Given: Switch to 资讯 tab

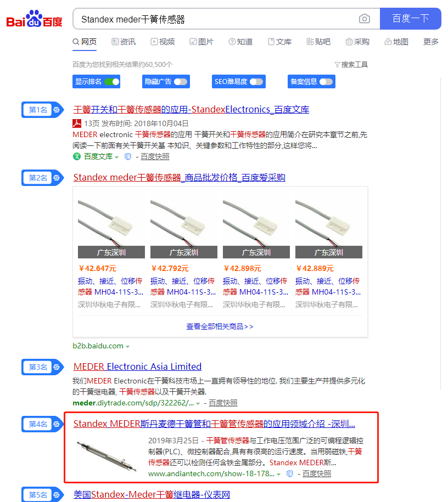Looking at the screenshot, I should click(x=124, y=42).
